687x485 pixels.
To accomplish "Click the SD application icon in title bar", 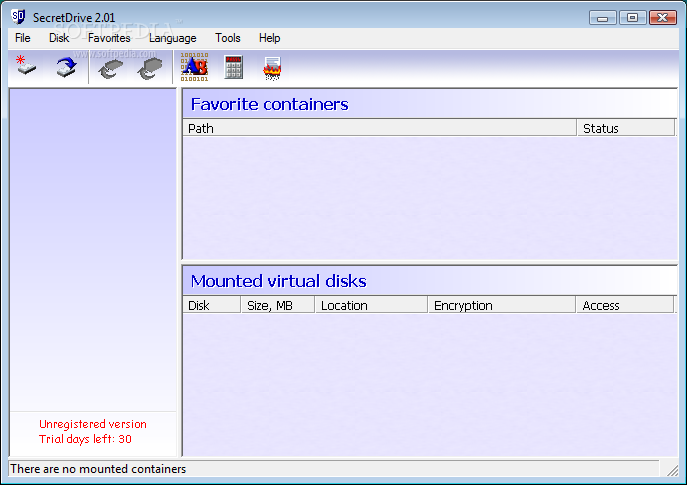I will 18,17.
